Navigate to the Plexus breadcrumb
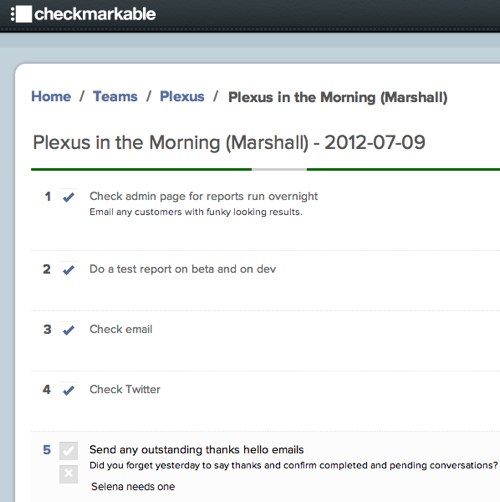This screenshot has width=500, height=502. click(182, 97)
